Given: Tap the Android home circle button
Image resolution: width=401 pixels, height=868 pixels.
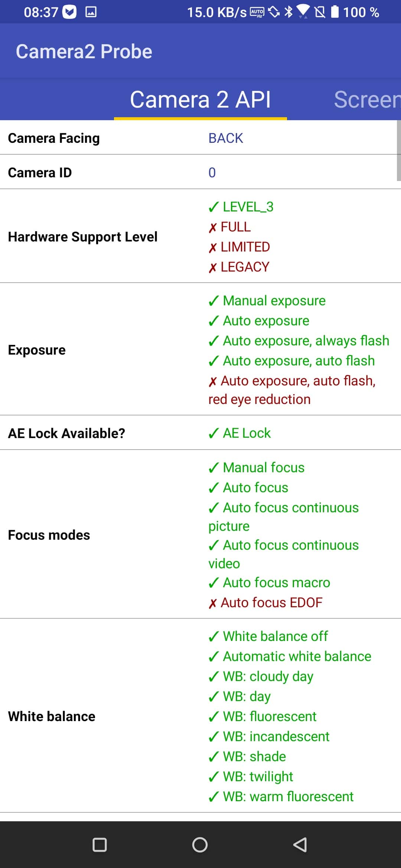Looking at the screenshot, I should point(200,845).
